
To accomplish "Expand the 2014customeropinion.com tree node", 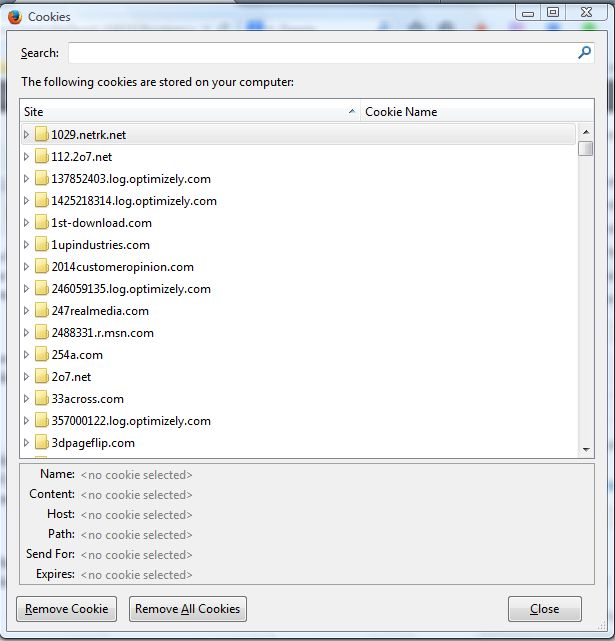I will (x=26, y=267).
